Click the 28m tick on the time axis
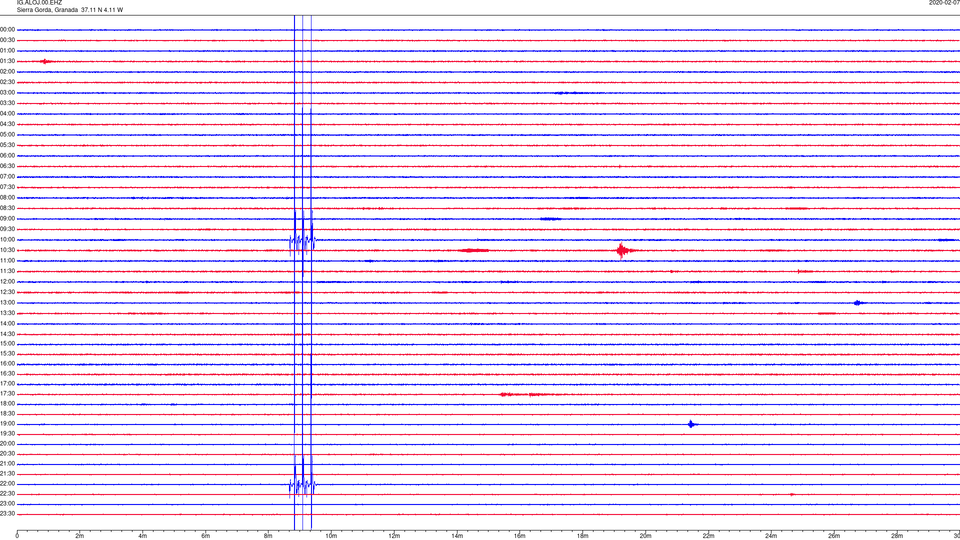The height and width of the screenshot is (540, 960). click(x=897, y=536)
